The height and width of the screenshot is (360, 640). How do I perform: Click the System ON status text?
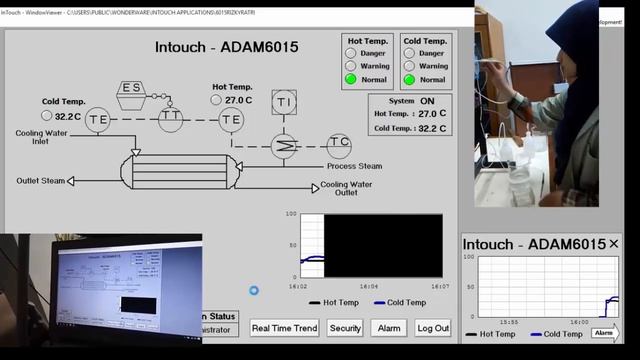(411, 101)
